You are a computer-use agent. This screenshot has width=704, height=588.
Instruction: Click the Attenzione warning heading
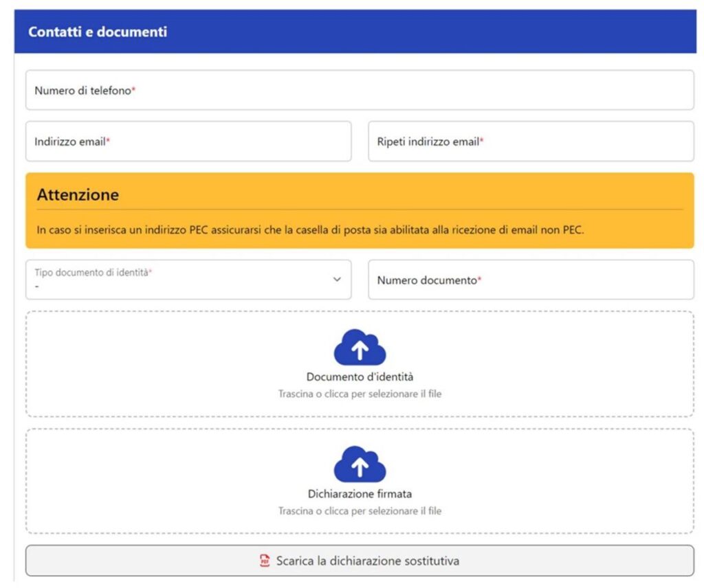[78, 194]
